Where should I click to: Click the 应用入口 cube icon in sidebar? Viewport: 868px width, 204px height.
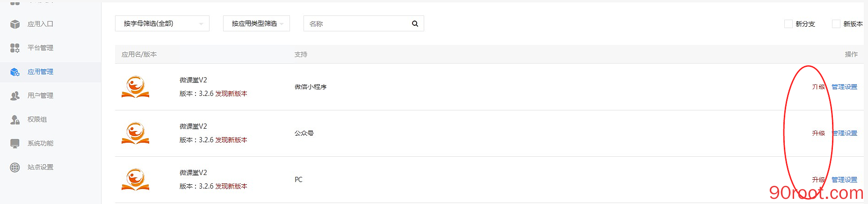click(15, 24)
